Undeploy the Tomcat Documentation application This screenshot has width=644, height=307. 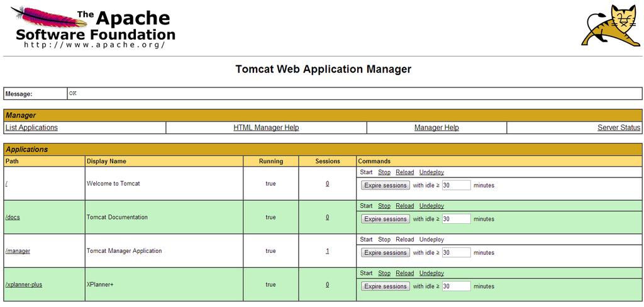(431, 206)
